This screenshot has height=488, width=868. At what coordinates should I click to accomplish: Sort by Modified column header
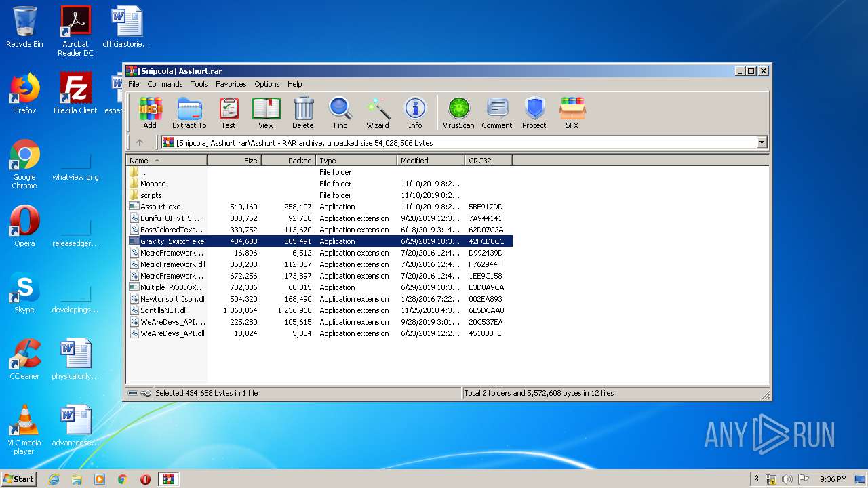coord(431,161)
